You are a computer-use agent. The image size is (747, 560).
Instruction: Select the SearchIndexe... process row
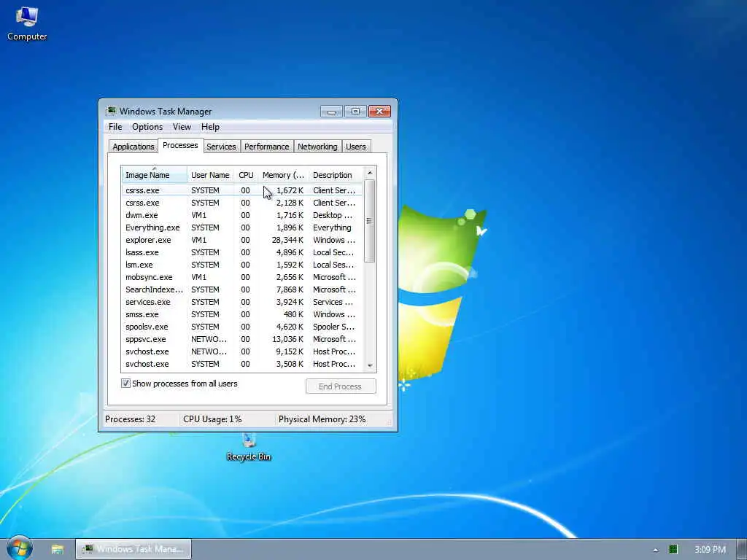tap(242, 289)
